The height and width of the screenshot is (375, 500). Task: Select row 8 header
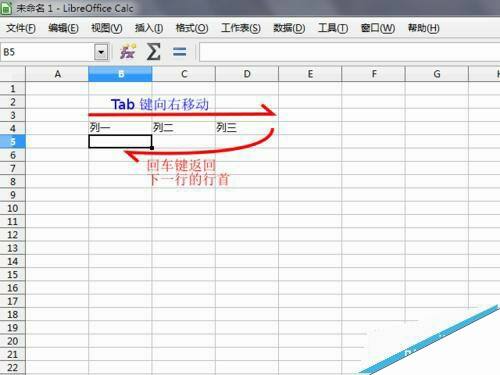pos(13,182)
